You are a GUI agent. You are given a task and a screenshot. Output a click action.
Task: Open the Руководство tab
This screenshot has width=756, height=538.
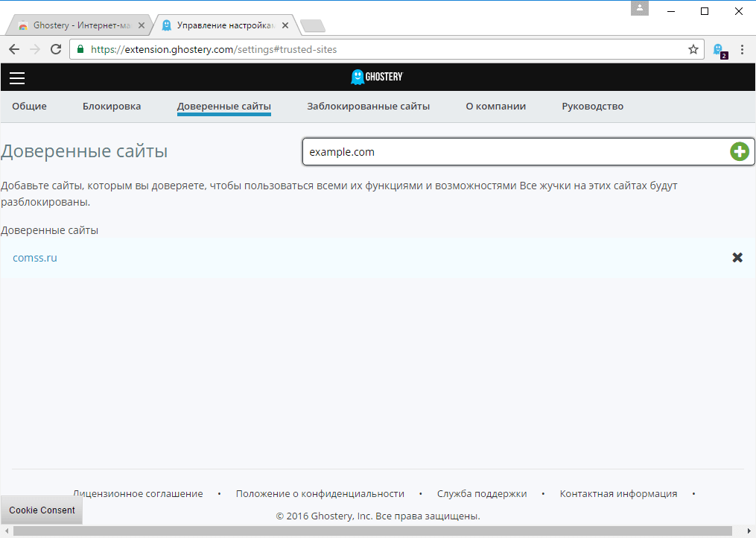pos(593,106)
